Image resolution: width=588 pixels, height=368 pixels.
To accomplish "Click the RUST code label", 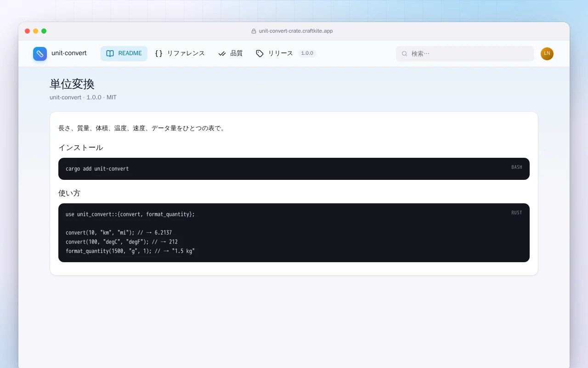I will tap(517, 213).
